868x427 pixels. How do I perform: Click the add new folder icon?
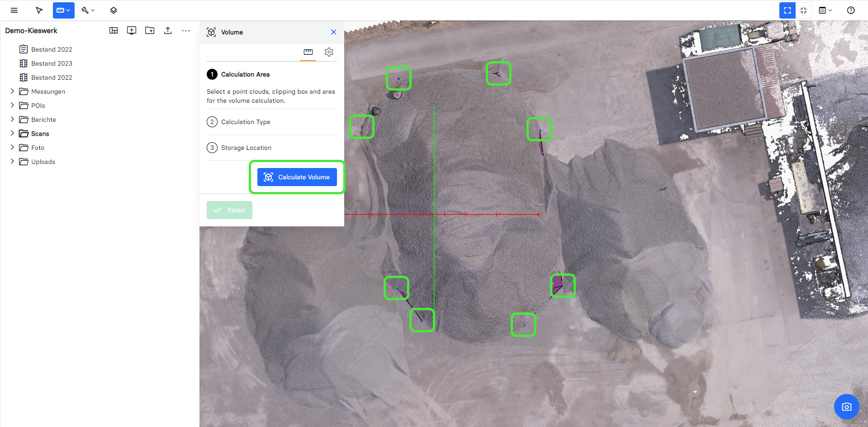pyautogui.click(x=150, y=30)
